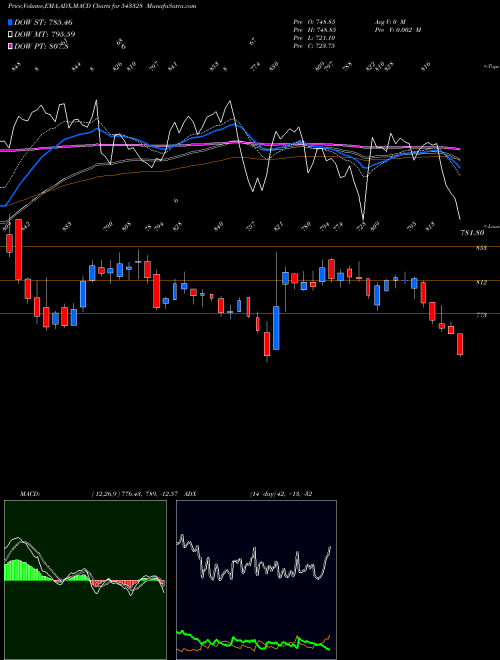Image resolution: width=500 pixels, height=660 pixels.
Task: Click the Pre L: 721.10 value
Action: click(314, 38)
